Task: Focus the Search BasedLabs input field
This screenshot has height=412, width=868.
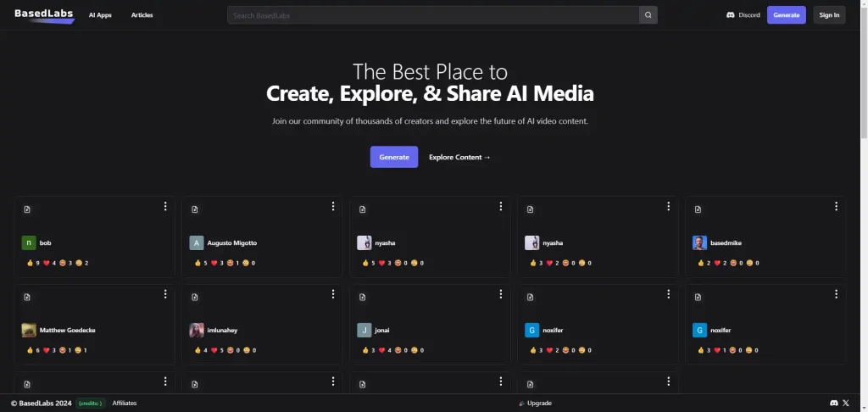Action: (x=432, y=15)
